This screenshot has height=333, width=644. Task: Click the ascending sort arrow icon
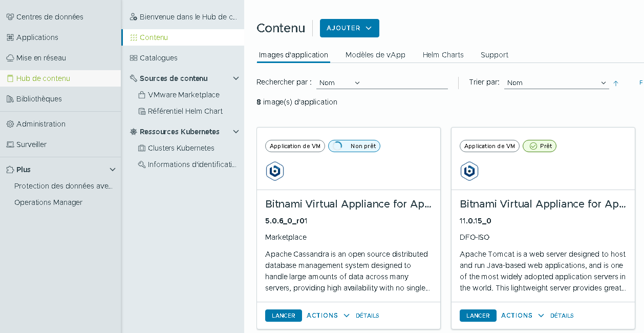[616, 83]
